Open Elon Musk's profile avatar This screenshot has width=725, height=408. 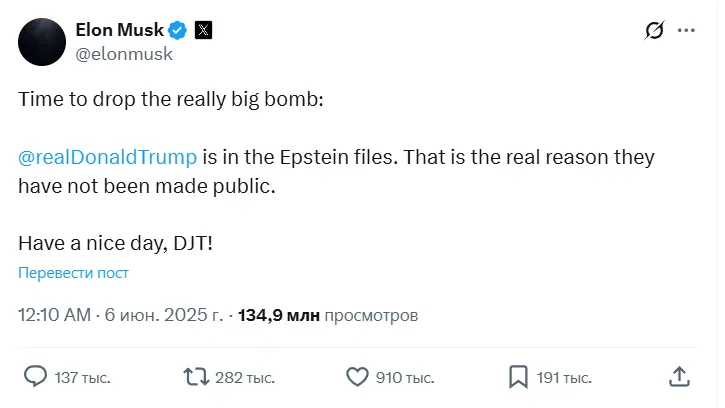pos(40,41)
